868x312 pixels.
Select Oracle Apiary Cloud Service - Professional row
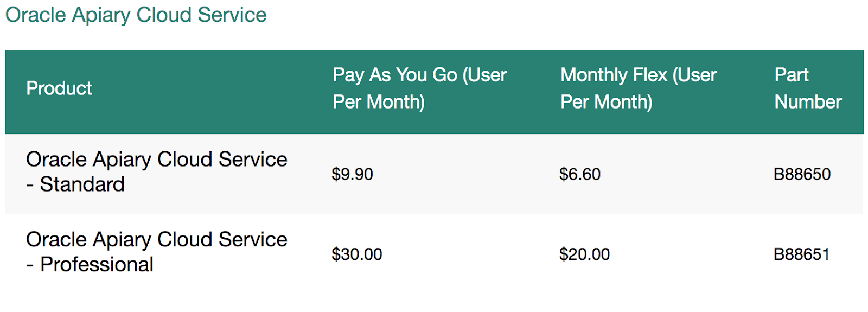click(434, 254)
